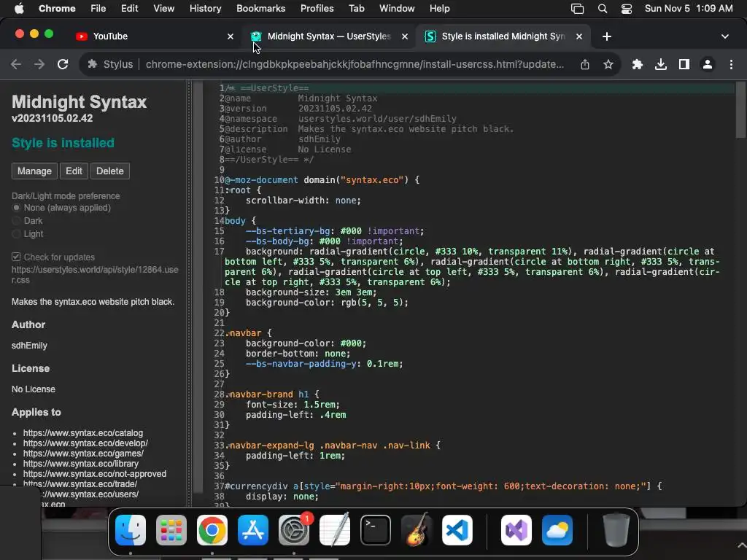Switch to the Midnight Syntax UserStyles tab
Viewport: 747px width, 560px height.
[x=329, y=36]
